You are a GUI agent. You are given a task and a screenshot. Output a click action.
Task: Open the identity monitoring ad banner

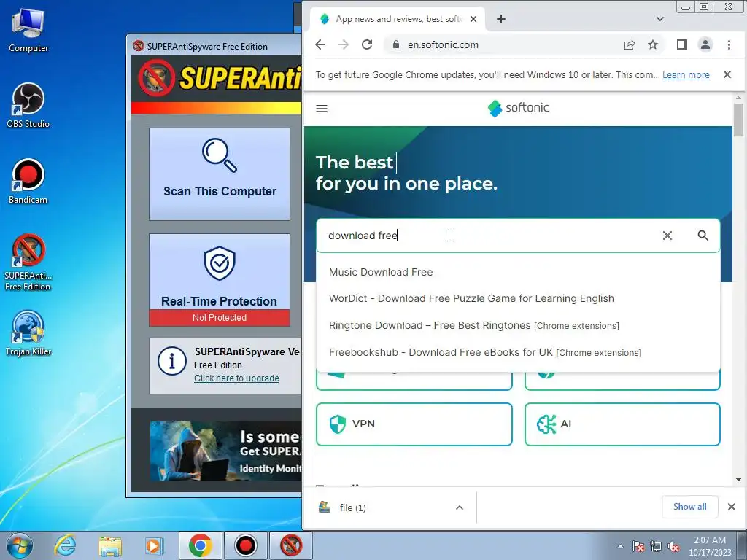226,451
